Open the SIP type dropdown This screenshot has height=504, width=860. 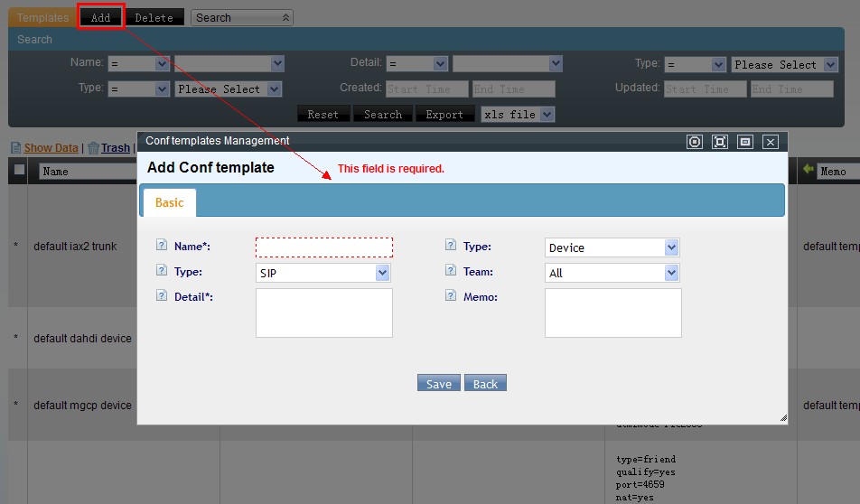tap(322, 273)
